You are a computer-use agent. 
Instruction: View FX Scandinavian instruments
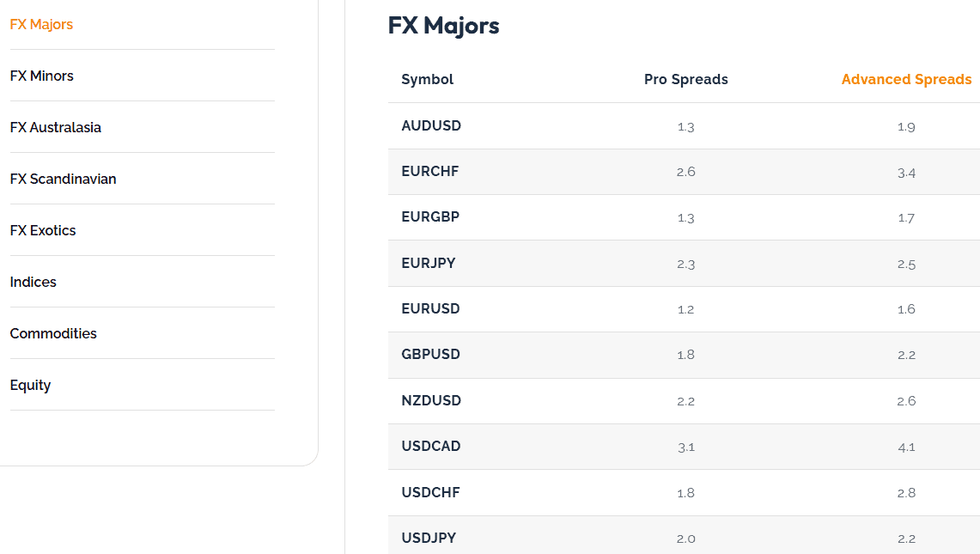tap(63, 179)
